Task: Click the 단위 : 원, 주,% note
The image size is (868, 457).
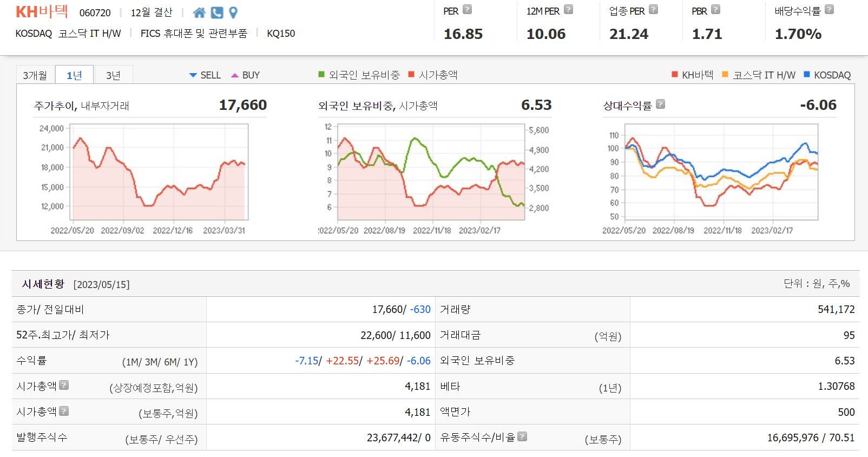Action: point(817,284)
